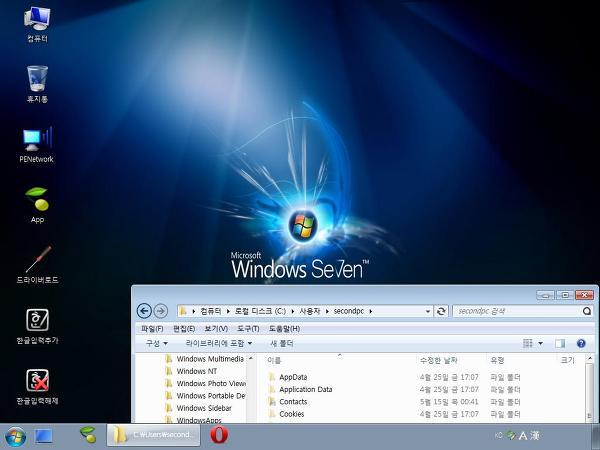Select the Cookies folder
600x450 pixels.
286,414
